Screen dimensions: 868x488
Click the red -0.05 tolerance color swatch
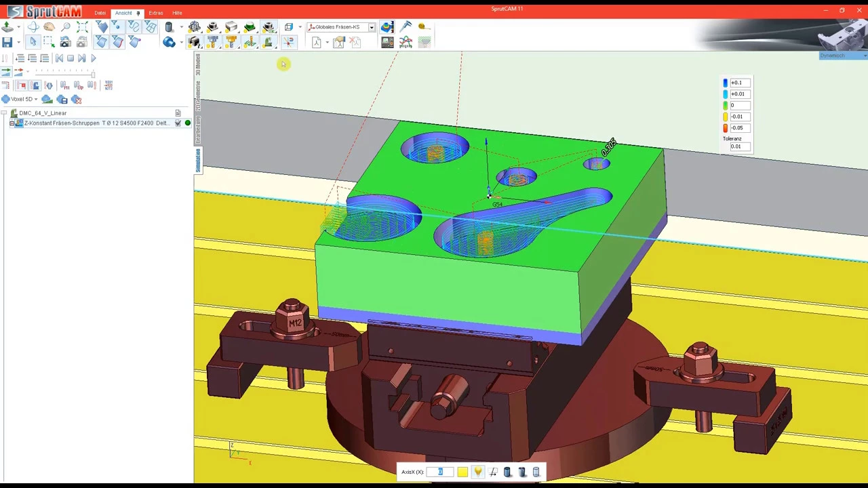tap(726, 128)
